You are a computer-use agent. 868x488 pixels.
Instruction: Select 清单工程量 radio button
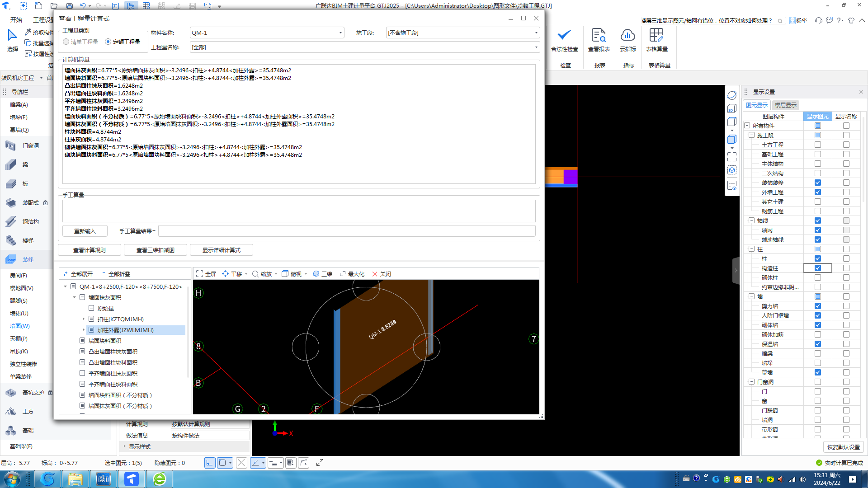coord(66,42)
